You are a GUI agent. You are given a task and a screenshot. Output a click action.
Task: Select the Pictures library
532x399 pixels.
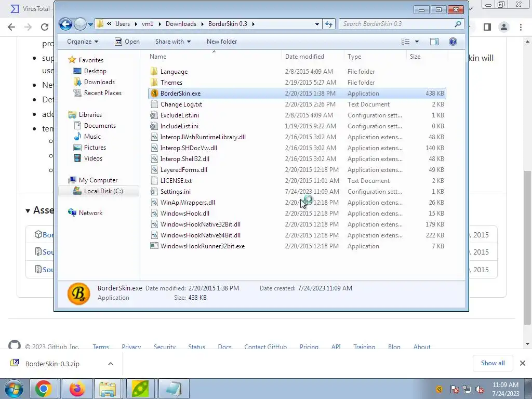(x=95, y=147)
